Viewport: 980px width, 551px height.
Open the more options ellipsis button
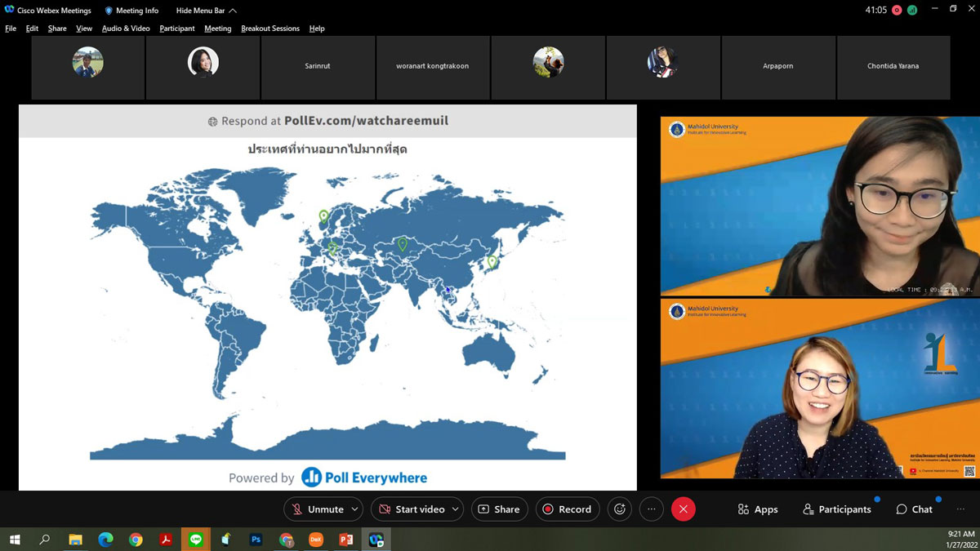[x=651, y=509]
